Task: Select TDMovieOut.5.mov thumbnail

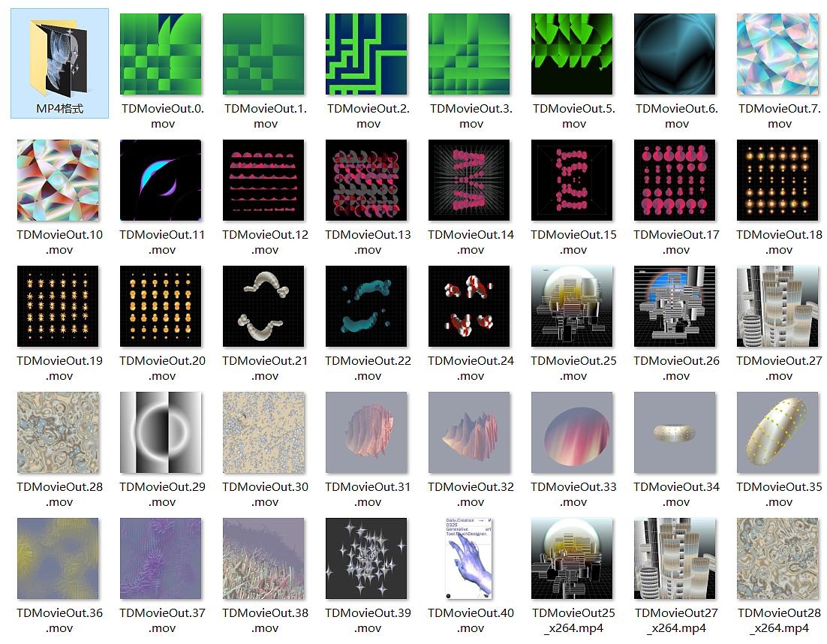Action: point(573,54)
